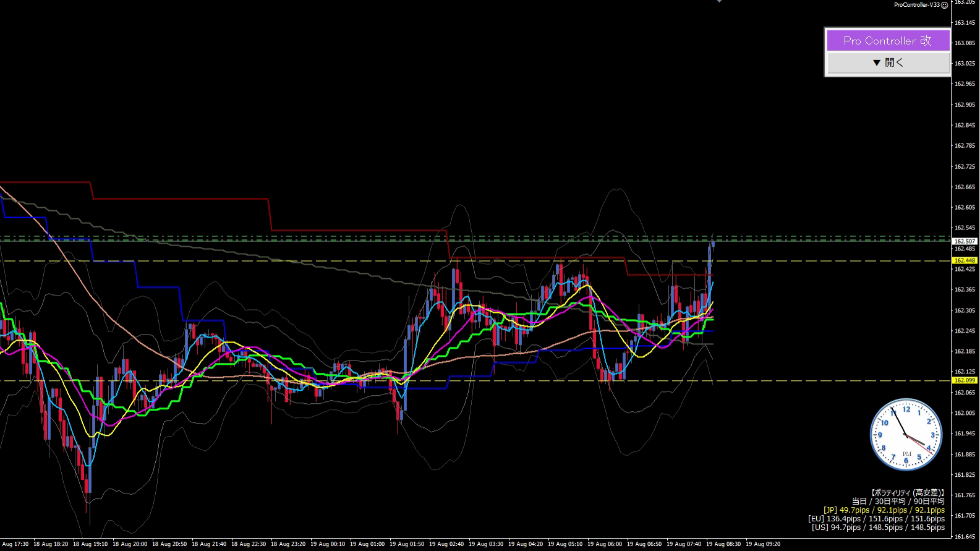Click the ProController-V33 expert advisor label
Viewport: 980px width, 551px height.
917,5
